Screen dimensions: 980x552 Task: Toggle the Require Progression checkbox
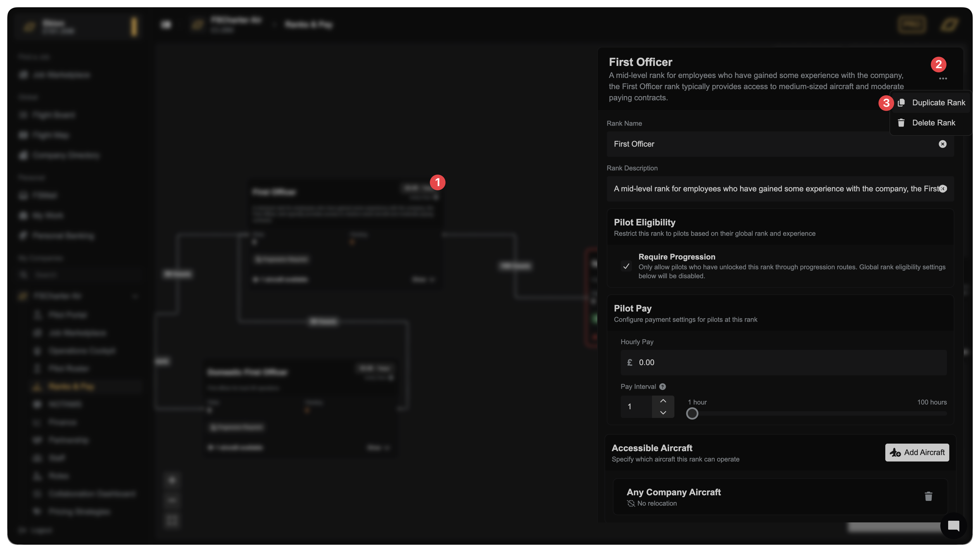626,266
